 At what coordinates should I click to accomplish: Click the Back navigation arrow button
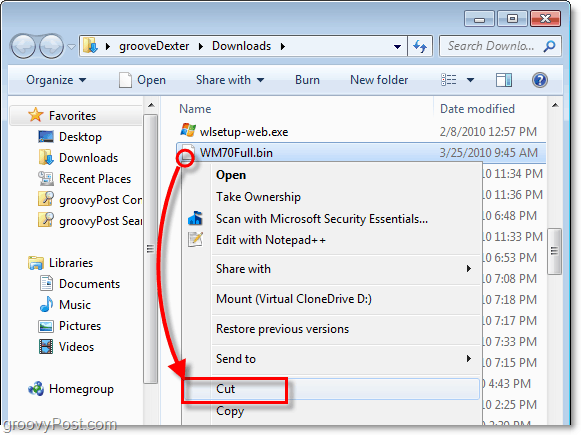[23, 46]
